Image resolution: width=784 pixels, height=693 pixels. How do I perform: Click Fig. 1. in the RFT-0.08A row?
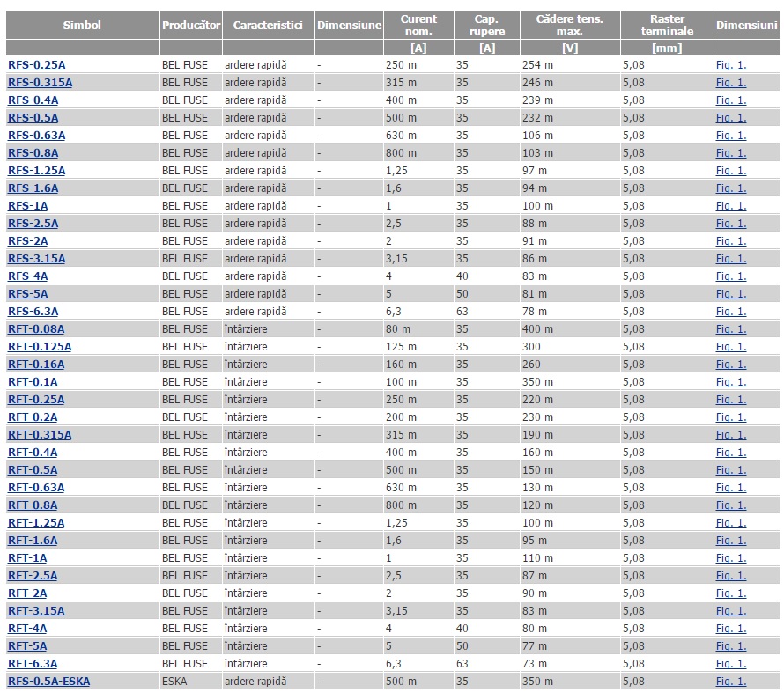(731, 329)
